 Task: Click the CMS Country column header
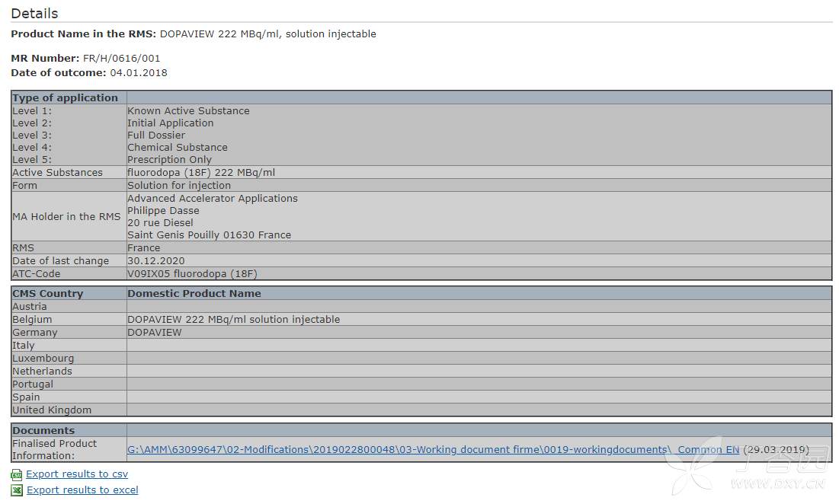coord(48,294)
